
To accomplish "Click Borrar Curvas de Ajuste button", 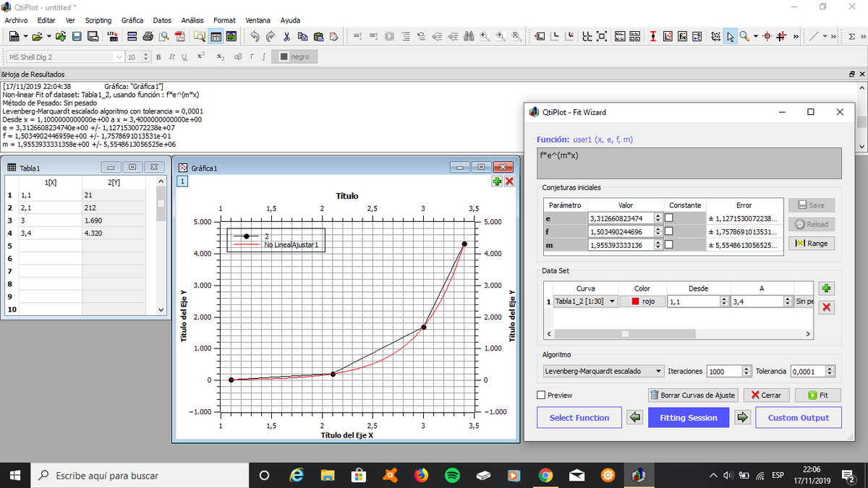I will pyautogui.click(x=693, y=395).
